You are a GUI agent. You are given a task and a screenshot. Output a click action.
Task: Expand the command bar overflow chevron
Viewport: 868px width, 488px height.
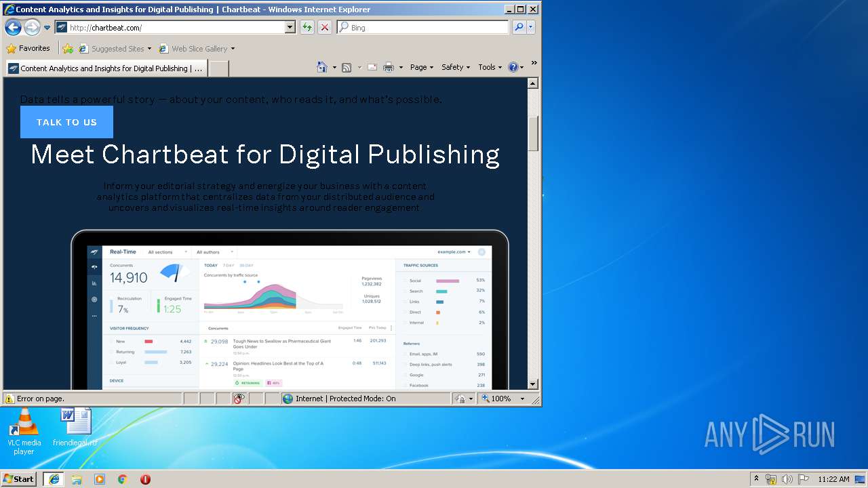(x=534, y=63)
